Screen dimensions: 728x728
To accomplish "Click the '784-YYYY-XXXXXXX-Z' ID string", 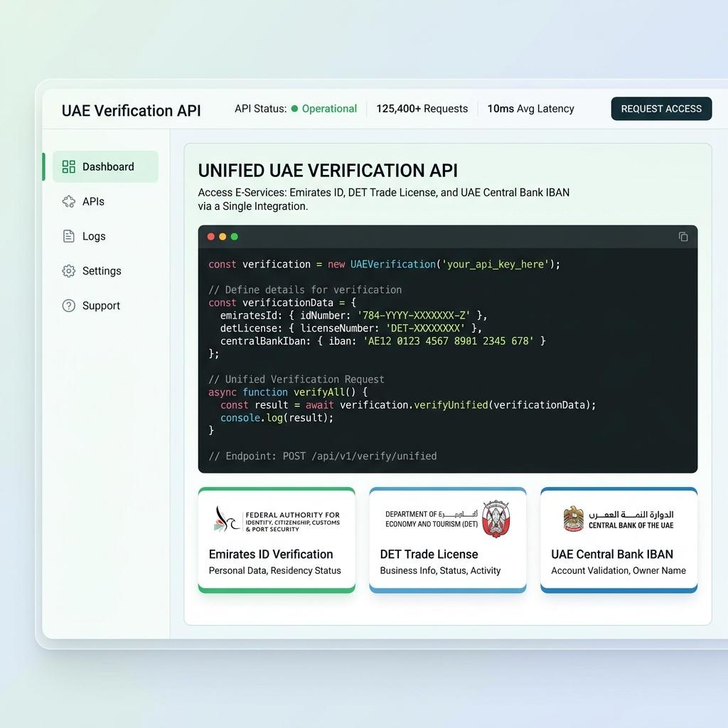I will point(414,315).
